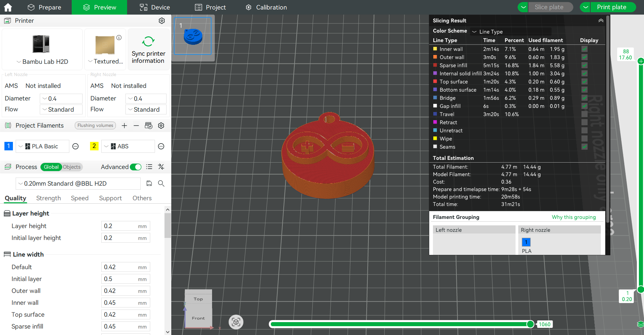Click the Top face of view cube
644x335 pixels.
pyautogui.click(x=198, y=299)
